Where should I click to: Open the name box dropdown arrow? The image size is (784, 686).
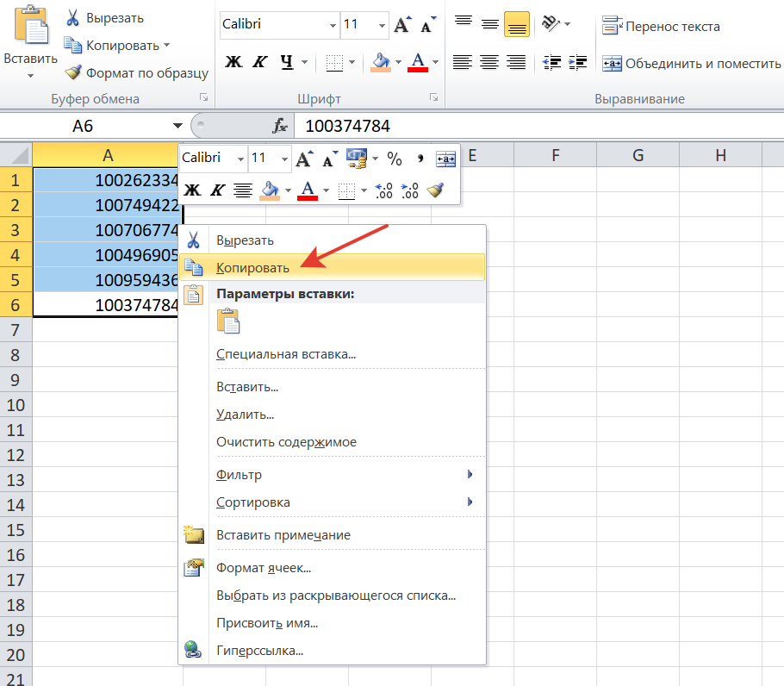pyautogui.click(x=177, y=126)
